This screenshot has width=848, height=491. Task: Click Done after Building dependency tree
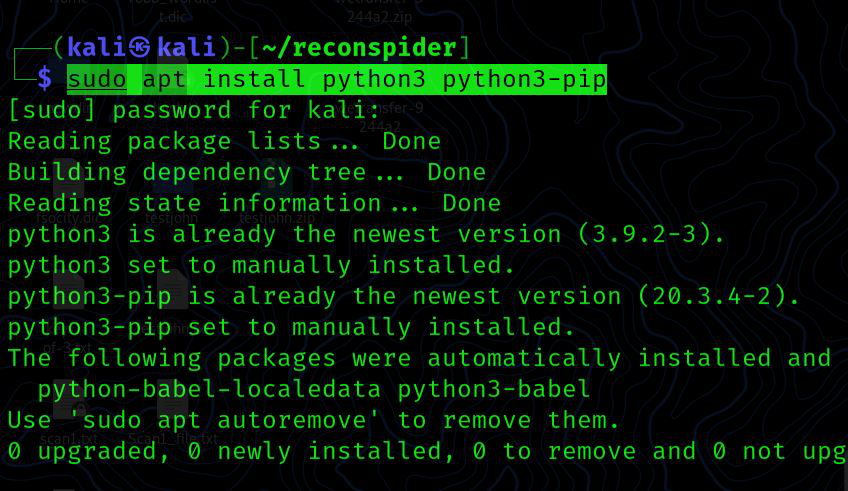(456, 172)
